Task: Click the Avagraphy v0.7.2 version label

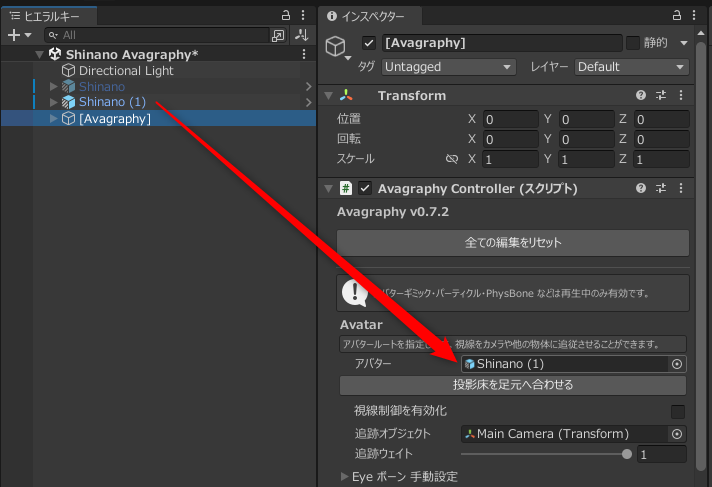Action: click(x=393, y=212)
